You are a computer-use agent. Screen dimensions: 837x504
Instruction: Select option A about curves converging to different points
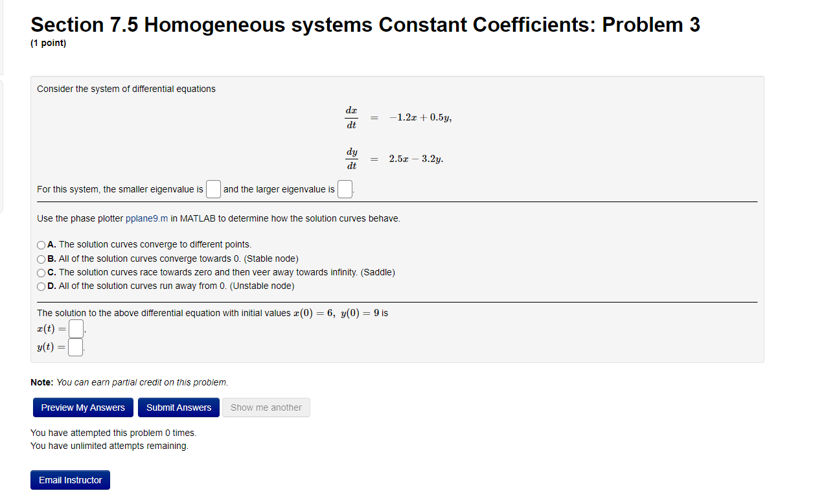(40, 245)
